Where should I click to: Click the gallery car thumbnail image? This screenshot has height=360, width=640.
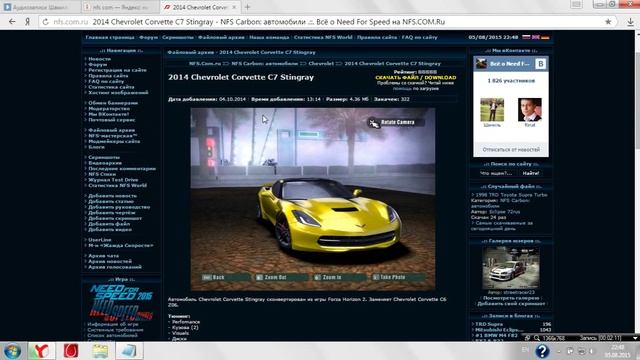[x=511, y=268]
